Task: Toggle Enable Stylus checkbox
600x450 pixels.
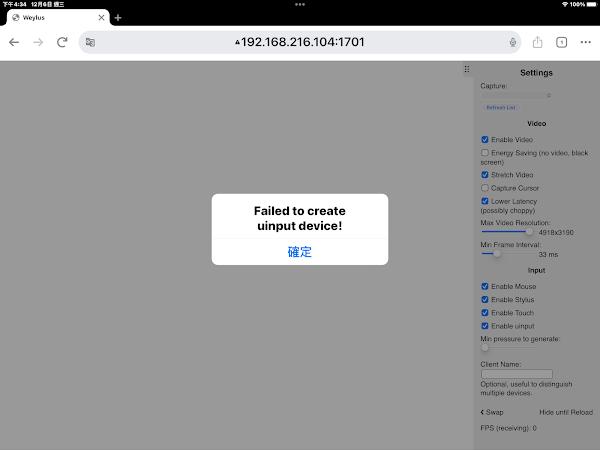Action: pyautogui.click(x=485, y=299)
